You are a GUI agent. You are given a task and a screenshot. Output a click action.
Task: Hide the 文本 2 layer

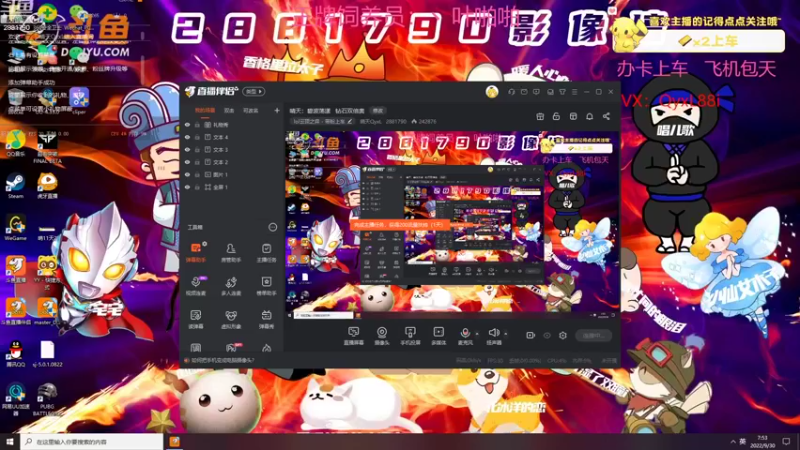click(x=187, y=162)
